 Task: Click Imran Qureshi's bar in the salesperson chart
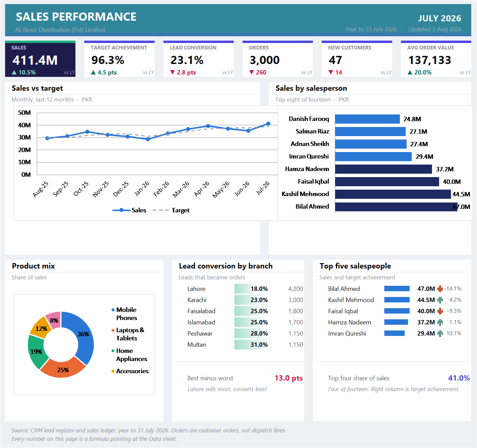(x=373, y=157)
